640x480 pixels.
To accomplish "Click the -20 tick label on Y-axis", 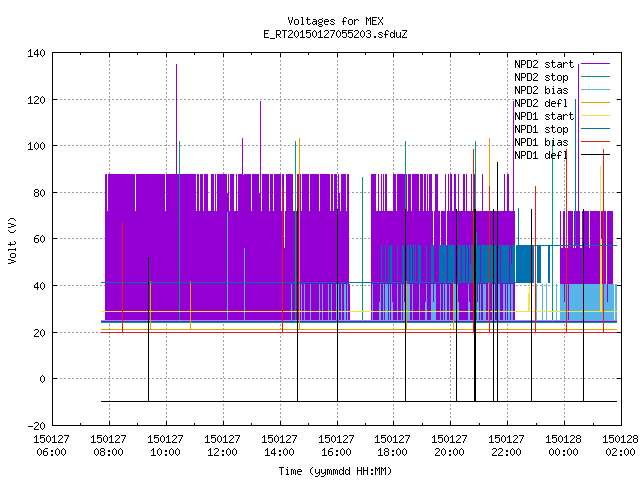I will 36,426.
